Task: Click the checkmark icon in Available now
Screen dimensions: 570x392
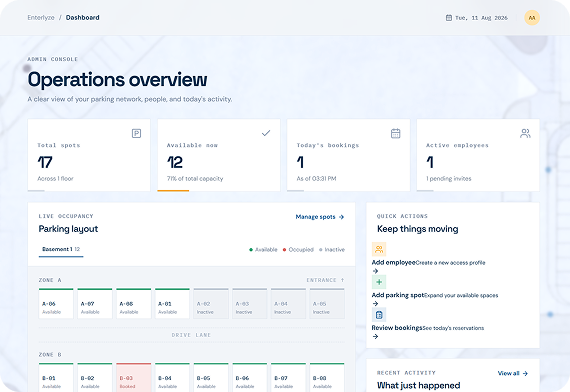Action: (x=266, y=133)
